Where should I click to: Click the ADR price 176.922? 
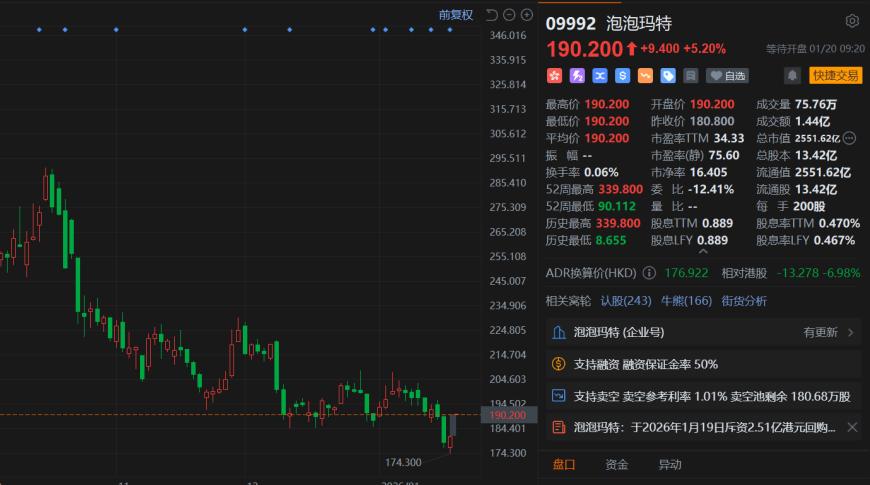(686, 273)
